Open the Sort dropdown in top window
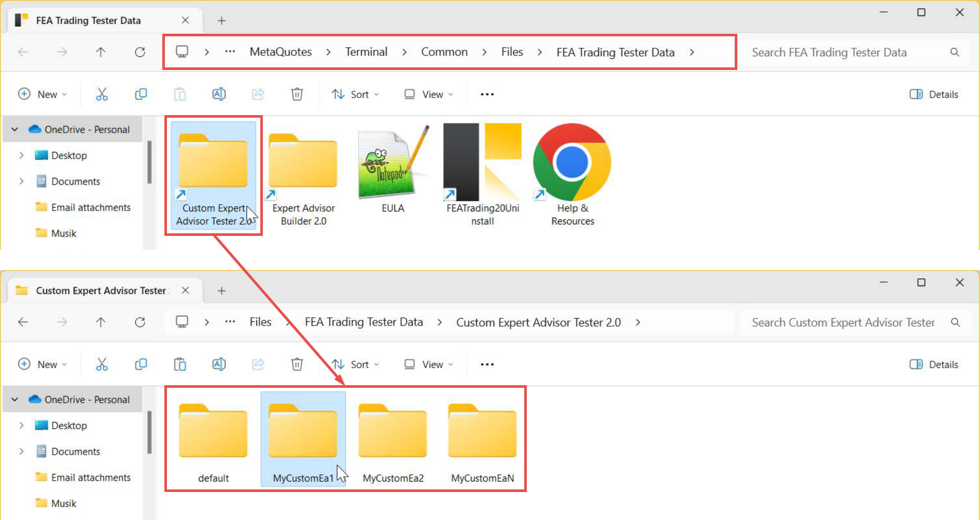This screenshot has width=980, height=520. click(x=356, y=94)
